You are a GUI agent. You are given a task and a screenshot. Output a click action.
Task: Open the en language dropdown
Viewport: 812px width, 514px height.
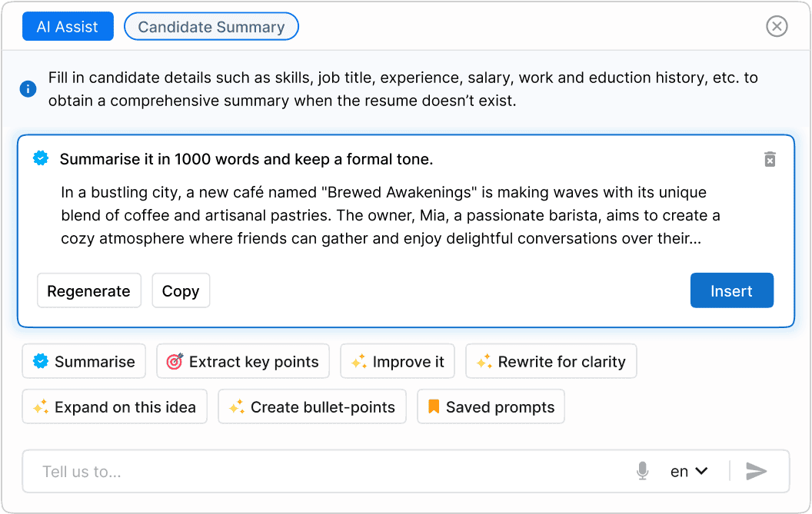point(688,471)
